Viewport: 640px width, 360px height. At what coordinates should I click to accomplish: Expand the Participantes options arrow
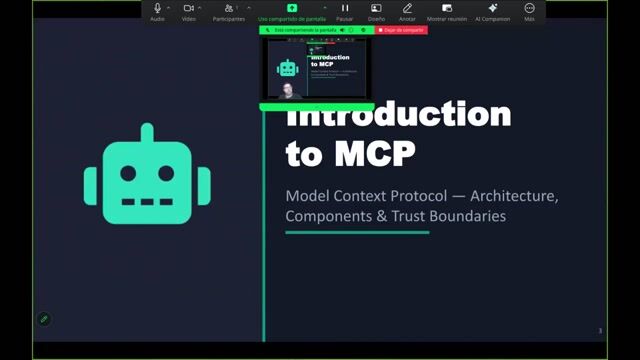[x=249, y=8]
